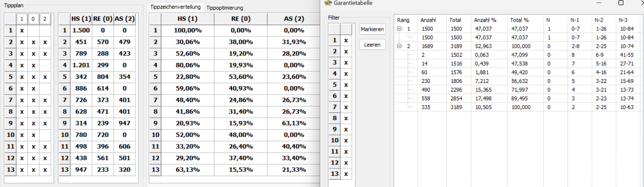Image resolution: width=644 pixels, height=187 pixels.
Task: Minimize the Garantietabelle window
Action: (x=599, y=3)
